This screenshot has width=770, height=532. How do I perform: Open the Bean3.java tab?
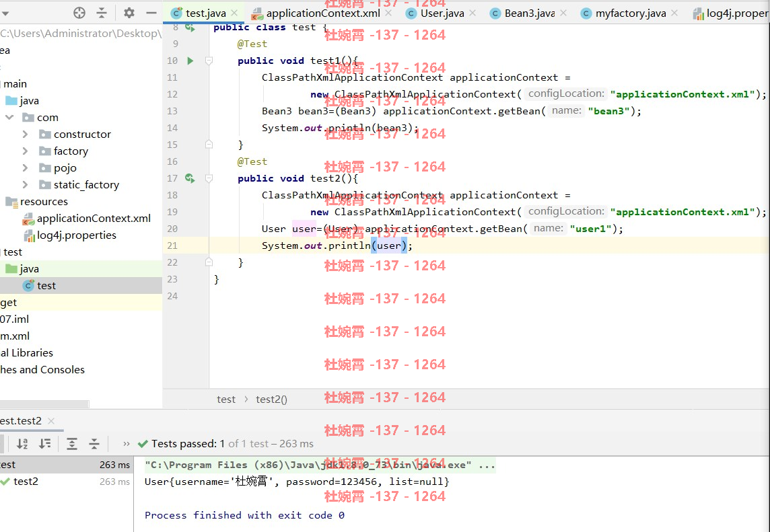pyautogui.click(x=529, y=13)
